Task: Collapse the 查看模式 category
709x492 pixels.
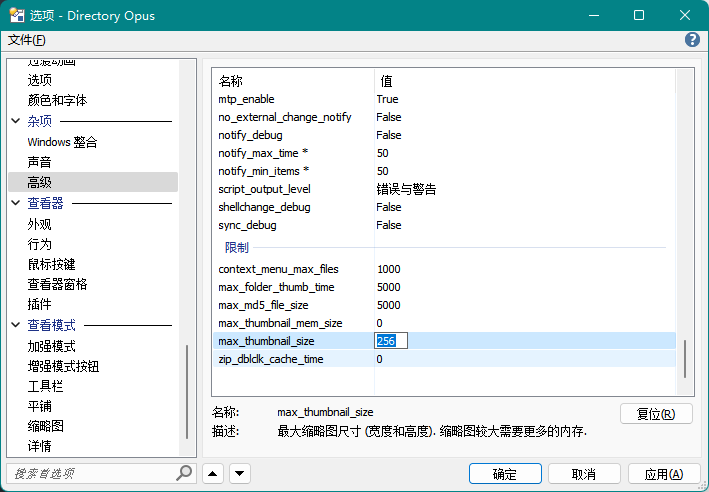Action: coord(16,325)
